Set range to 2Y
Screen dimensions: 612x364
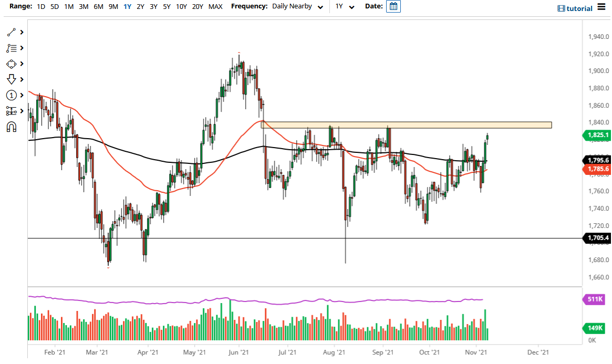coord(140,7)
